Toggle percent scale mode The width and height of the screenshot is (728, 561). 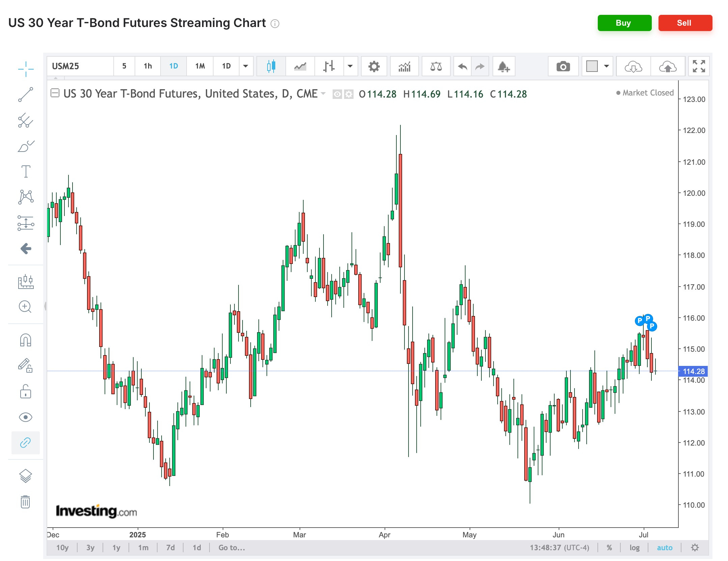click(609, 547)
